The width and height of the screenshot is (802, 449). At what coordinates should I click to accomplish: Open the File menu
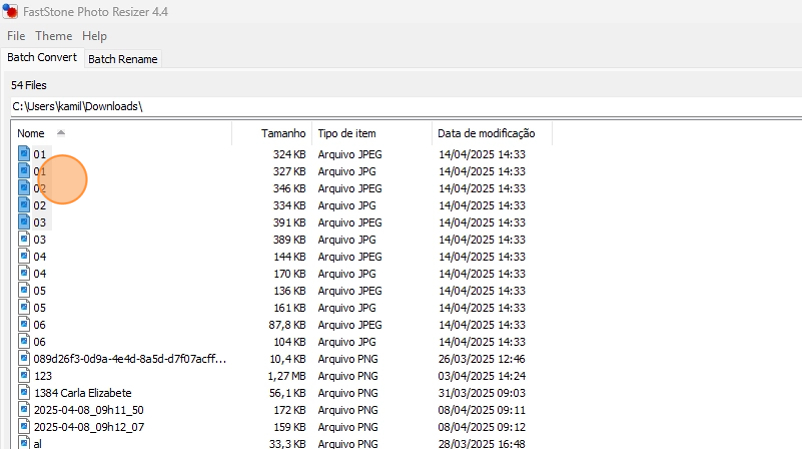pos(16,36)
